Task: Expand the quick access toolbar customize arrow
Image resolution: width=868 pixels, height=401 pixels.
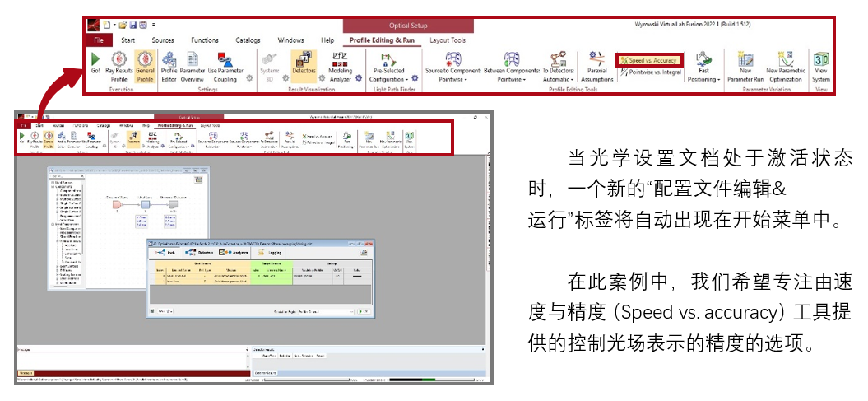Action: tap(153, 25)
